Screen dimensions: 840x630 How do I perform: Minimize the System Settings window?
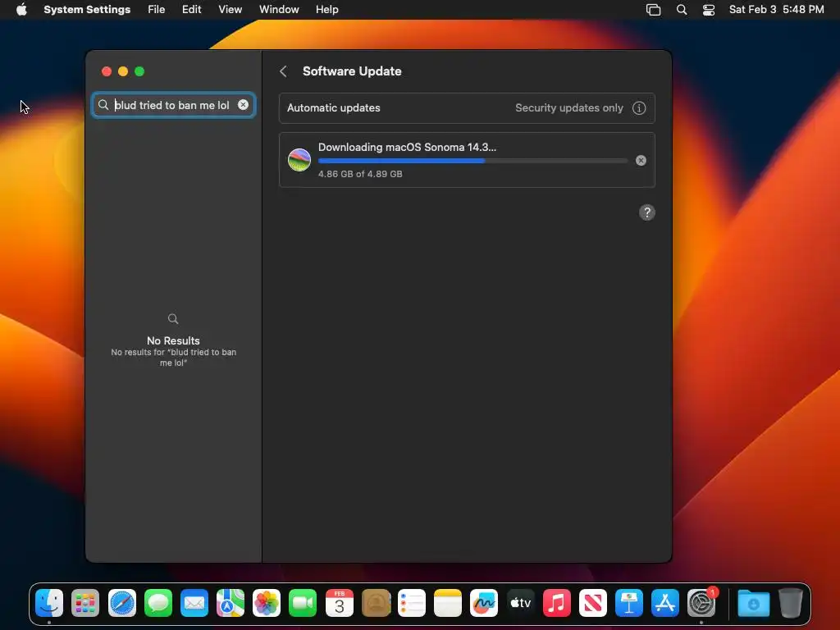[x=123, y=71]
